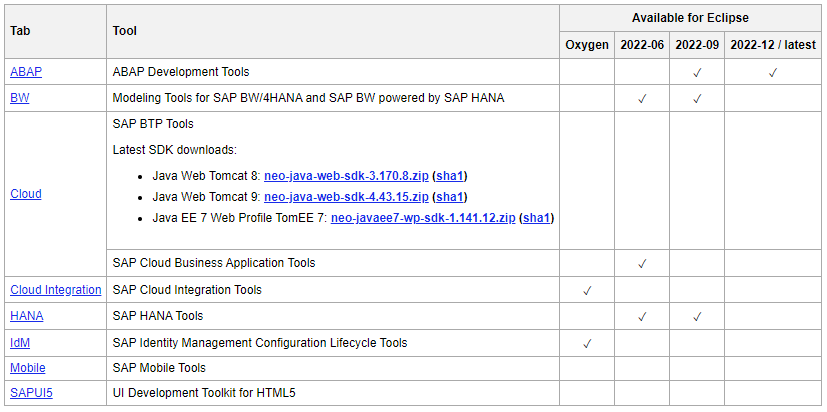The image size is (827, 412).
Task: Click ABAP checkmark under 2022-09
Action: click(x=697, y=73)
